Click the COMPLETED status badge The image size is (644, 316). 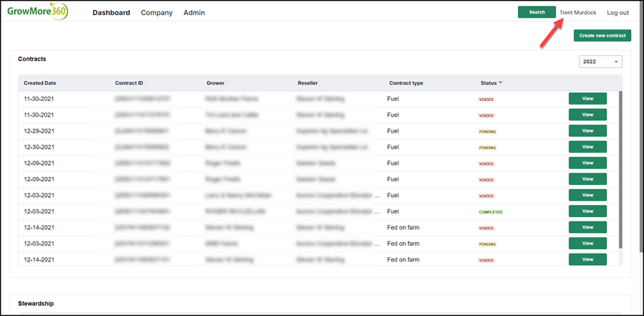click(x=490, y=212)
